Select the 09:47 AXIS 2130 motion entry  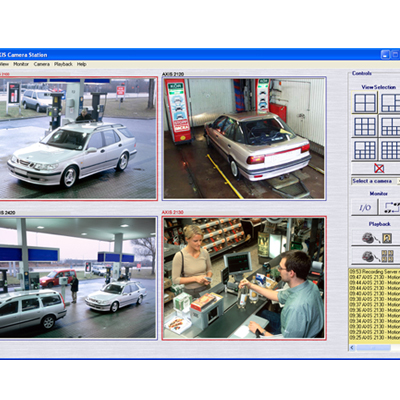tap(375, 277)
